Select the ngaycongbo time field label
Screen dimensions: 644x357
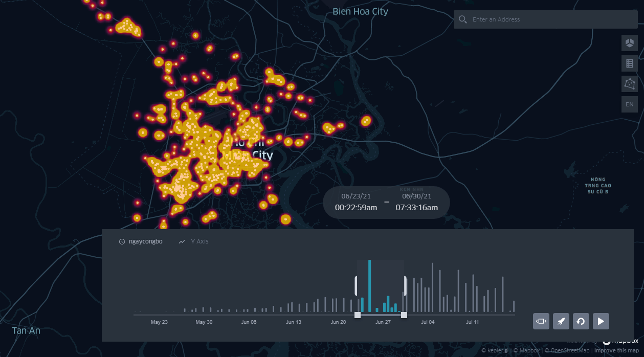tap(146, 241)
